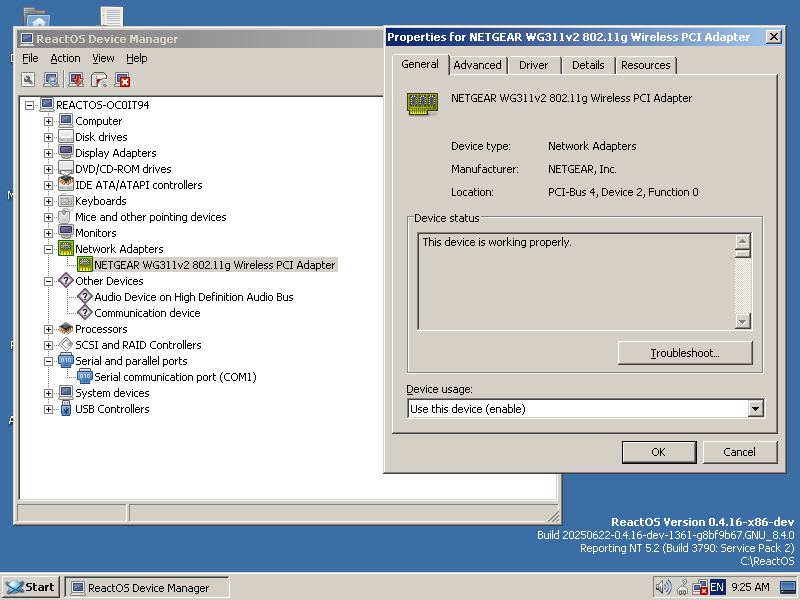Click the Device status scrollbar down arrow

[743, 321]
